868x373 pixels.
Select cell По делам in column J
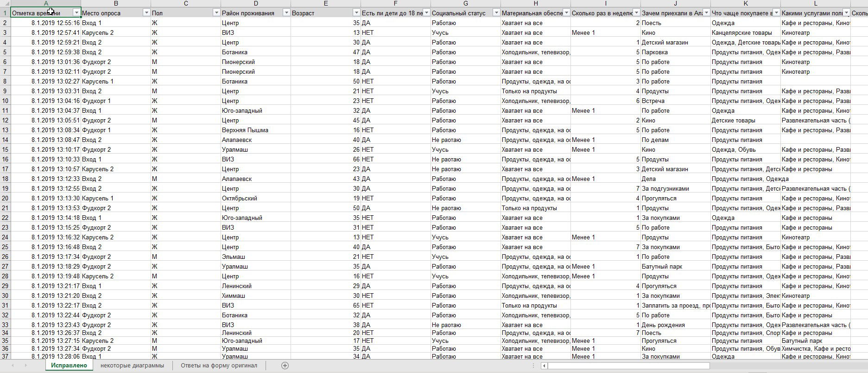[x=676, y=140]
